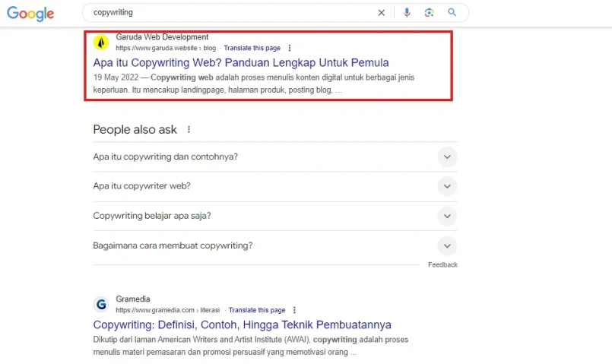
Task: Click the Gramedia favicon
Action: (x=101, y=304)
